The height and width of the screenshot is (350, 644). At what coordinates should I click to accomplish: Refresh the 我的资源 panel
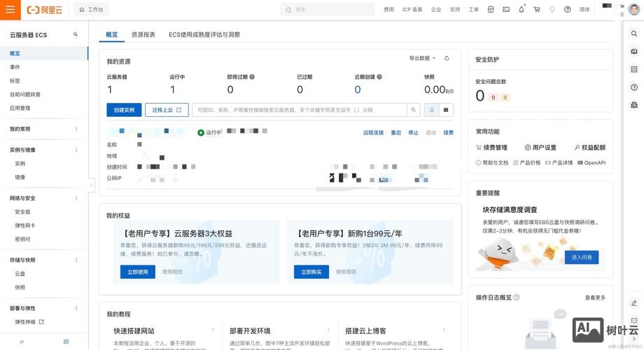click(447, 58)
